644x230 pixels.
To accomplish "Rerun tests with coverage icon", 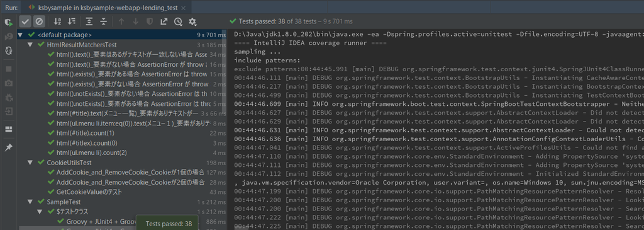I will [x=8, y=22].
